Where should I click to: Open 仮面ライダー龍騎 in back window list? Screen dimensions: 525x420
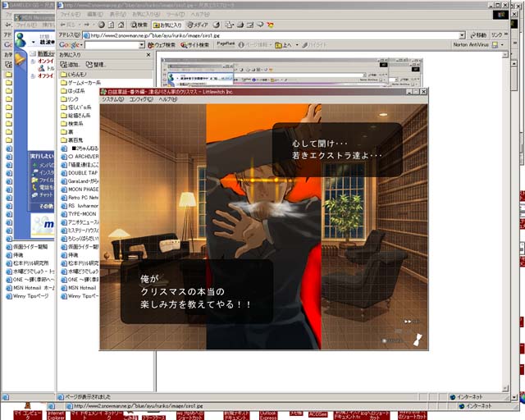27,247
